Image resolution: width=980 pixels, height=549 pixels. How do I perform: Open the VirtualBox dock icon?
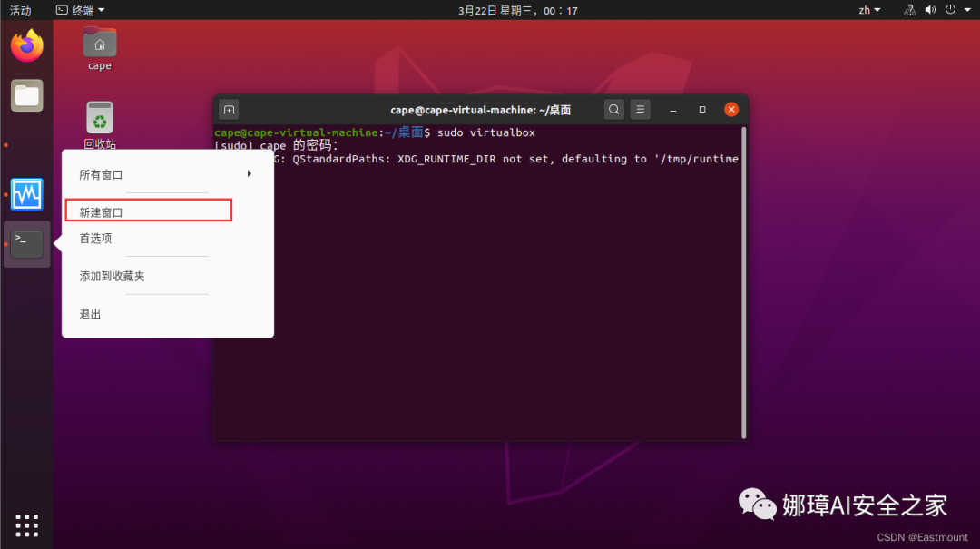pos(27,194)
